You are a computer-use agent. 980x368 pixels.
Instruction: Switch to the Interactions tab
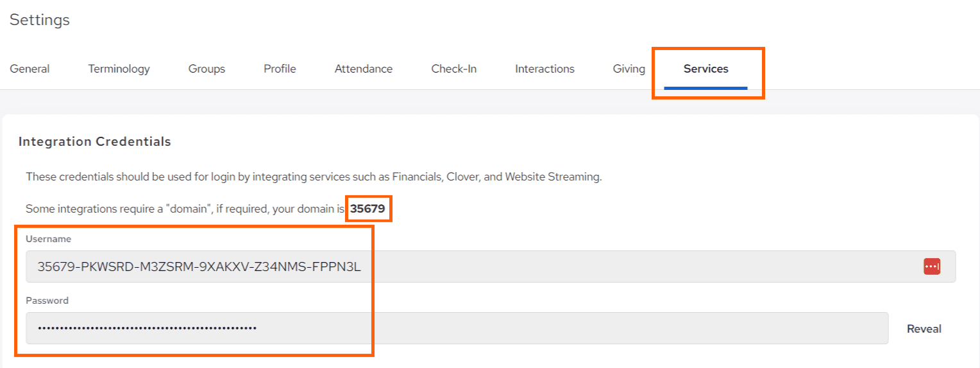pos(545,69)
